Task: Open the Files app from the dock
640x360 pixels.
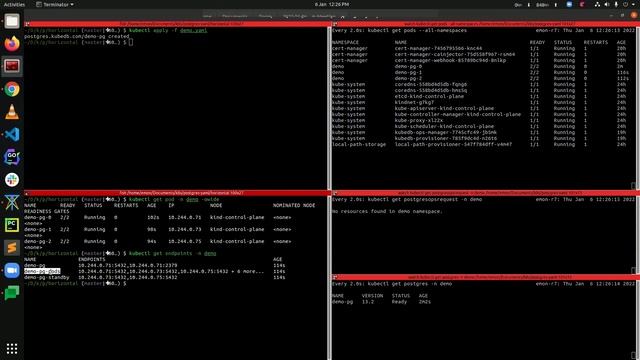Action: coord(12,21)
